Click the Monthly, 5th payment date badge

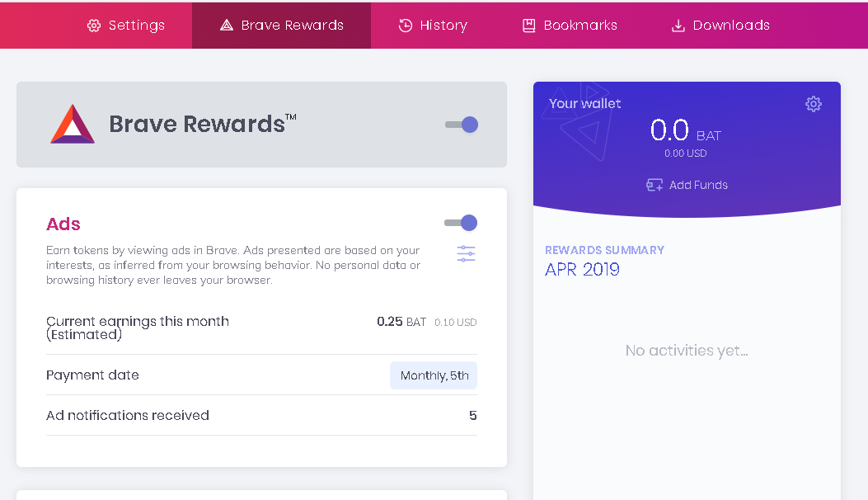pos(434,376)
